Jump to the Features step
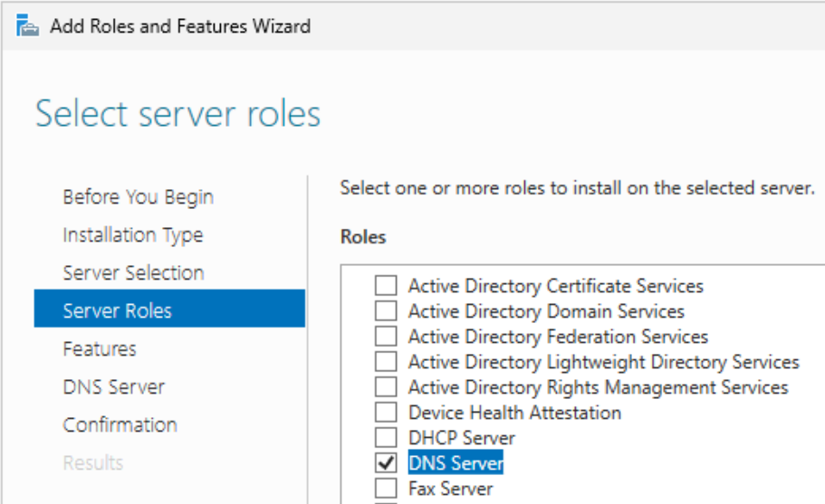825x504 pixels. coord(100,349)
